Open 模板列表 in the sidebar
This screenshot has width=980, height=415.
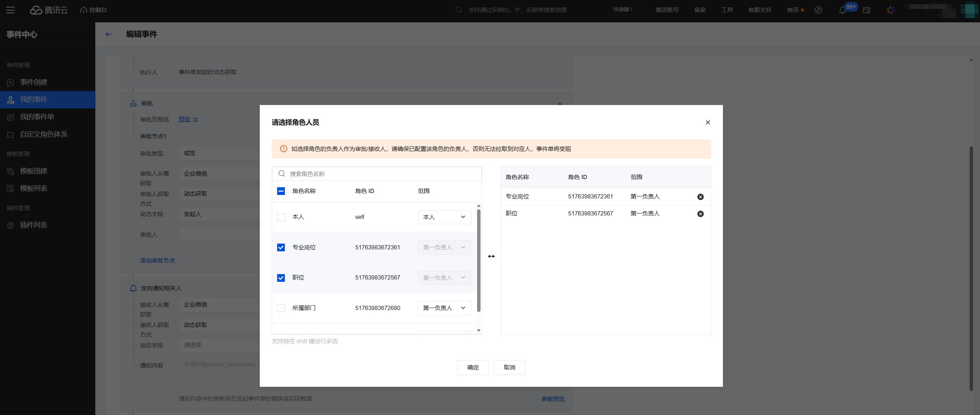tap(34, 188)
